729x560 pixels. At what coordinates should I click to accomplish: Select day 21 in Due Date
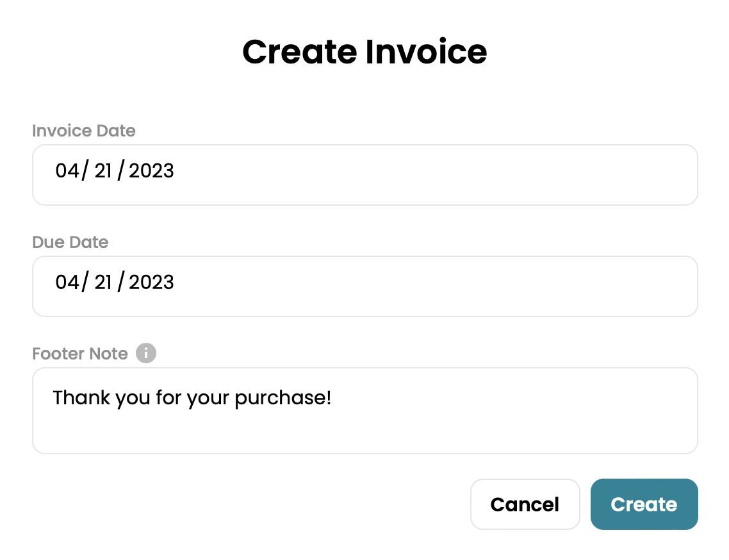coord(103,282)
